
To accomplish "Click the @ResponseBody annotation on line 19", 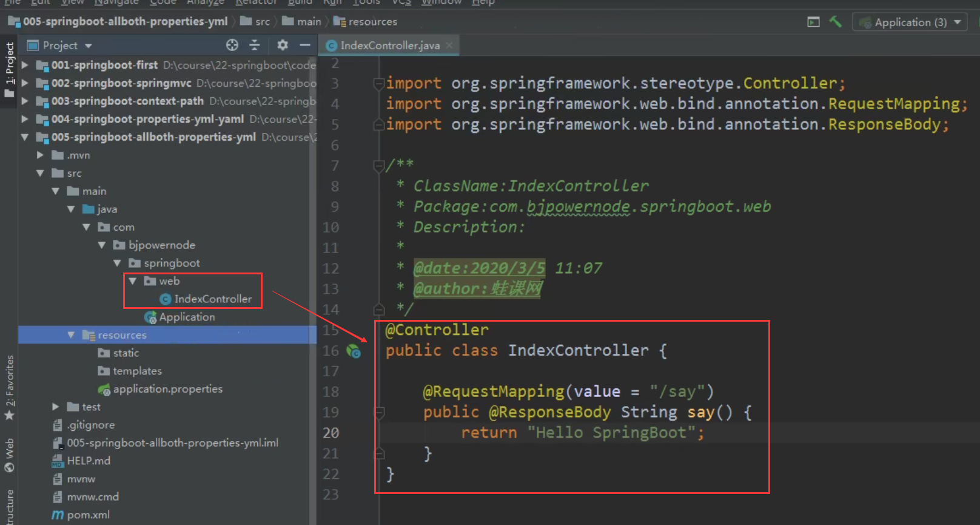I will pyautogui.click(x=549, y=412).
